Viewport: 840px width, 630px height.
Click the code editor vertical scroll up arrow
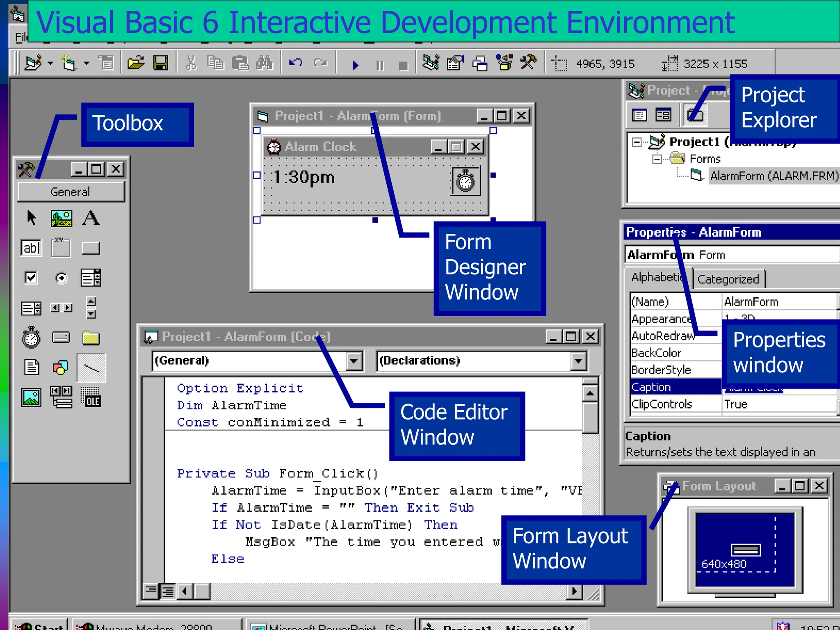(590, 394)
